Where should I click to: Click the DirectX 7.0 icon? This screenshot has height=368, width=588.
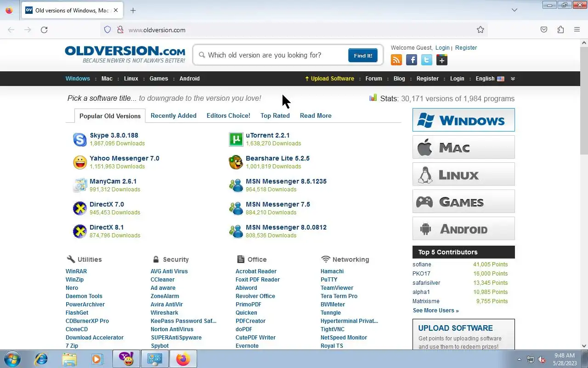click(x=80, y=208)
